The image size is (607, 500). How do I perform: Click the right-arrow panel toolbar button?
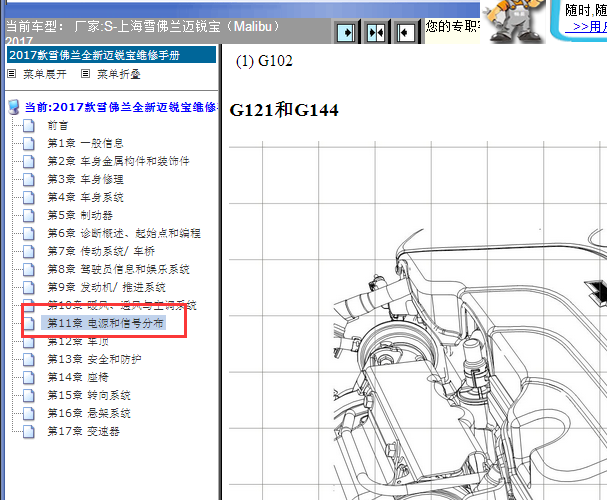(x=346, y=33)
